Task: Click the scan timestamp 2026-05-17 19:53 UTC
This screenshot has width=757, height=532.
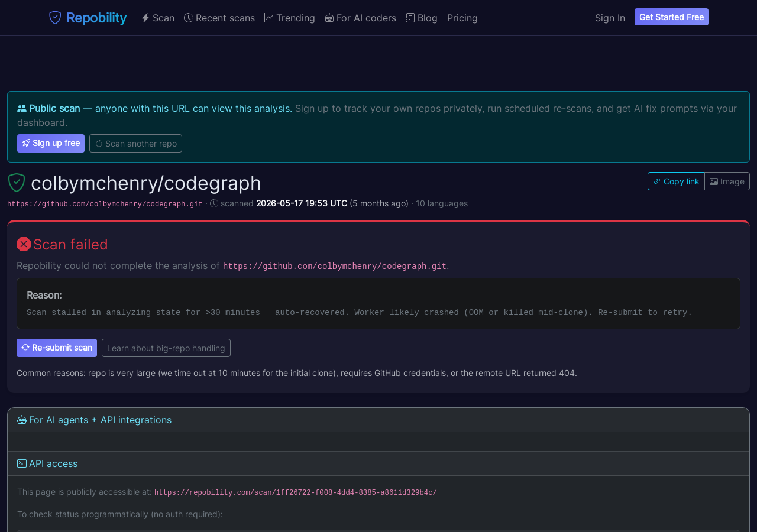Action: coord(302,203)
